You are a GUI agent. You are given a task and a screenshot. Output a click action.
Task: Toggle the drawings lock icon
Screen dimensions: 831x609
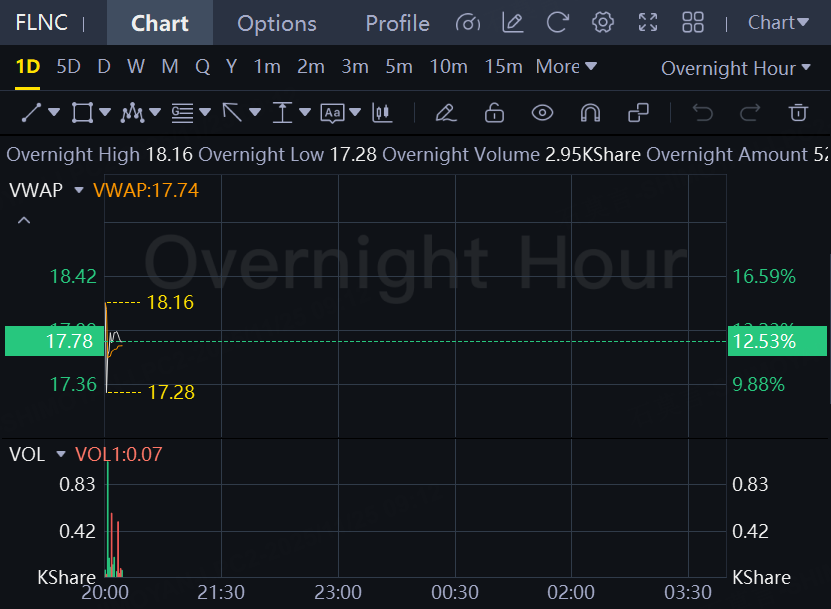(x=494, y=113)
